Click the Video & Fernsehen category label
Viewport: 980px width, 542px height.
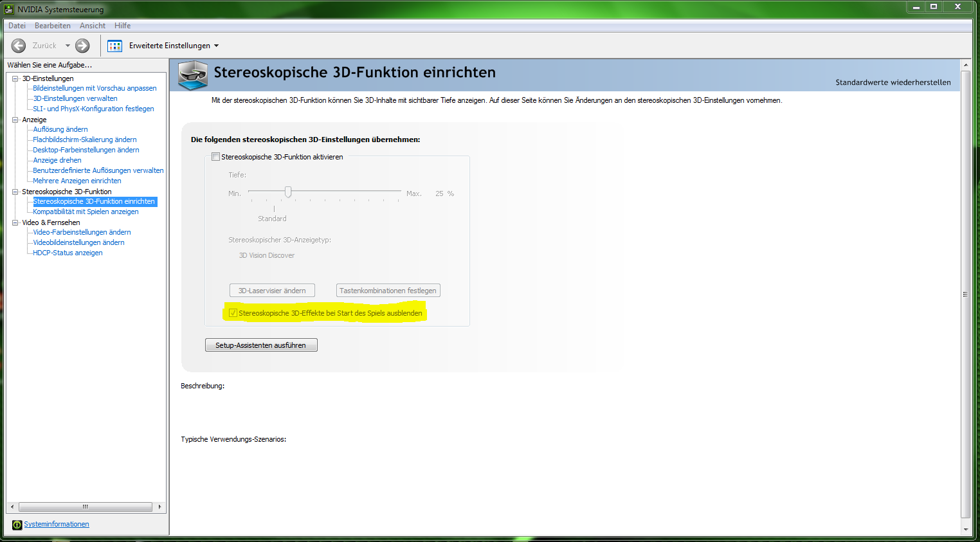point(51,222)
